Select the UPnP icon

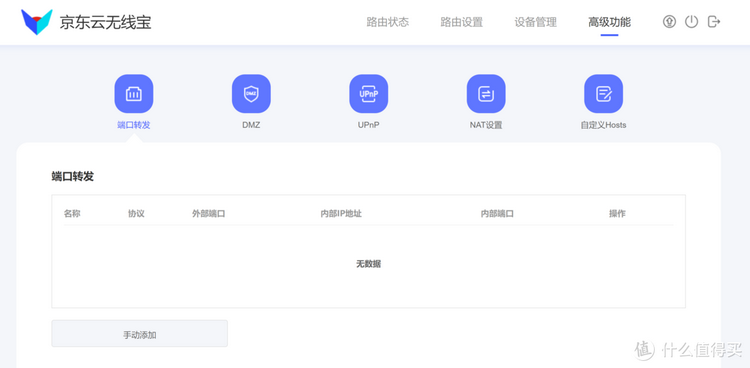click(x=368, y=94)
